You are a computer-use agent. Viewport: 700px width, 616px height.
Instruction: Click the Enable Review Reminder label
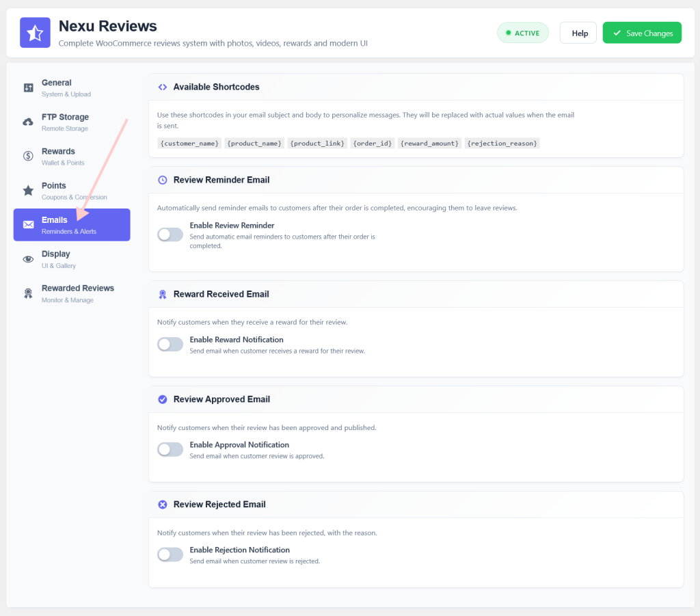point(232,226)
